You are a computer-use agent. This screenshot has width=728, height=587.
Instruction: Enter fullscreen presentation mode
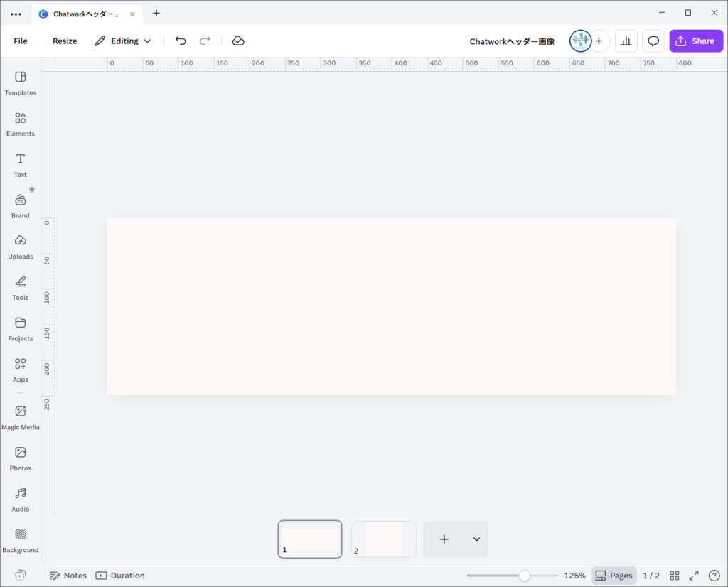click(694, 576)
